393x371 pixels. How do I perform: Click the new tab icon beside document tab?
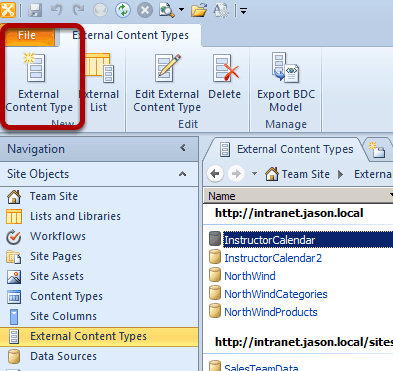pos(377,150)
